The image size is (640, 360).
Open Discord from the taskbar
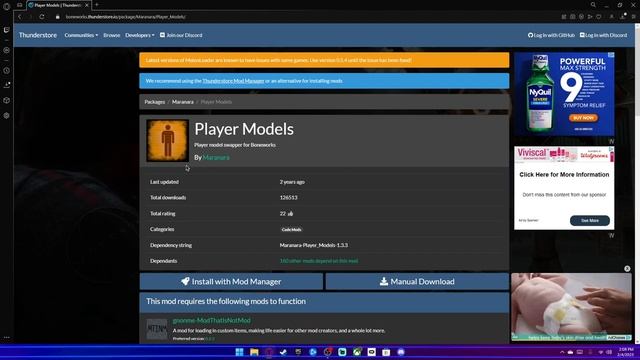point(401,352)
